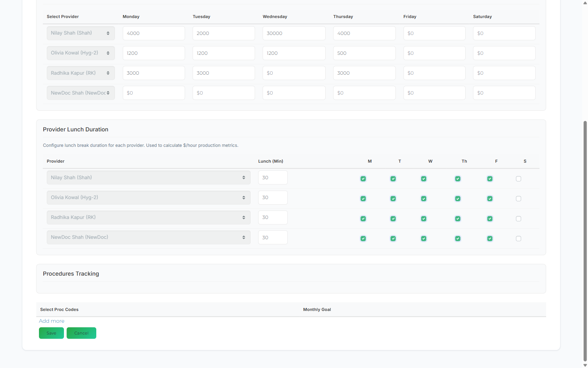Click Olivia Kowal Saturday goal field
The height and width of the screenshot is (368, 588).
tap(504, 53)
